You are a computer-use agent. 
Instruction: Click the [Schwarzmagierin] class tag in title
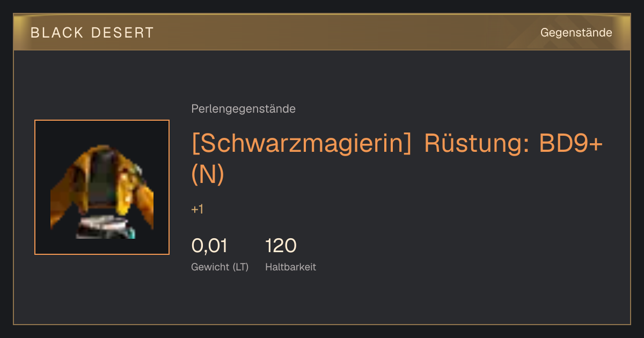(302, 143)
